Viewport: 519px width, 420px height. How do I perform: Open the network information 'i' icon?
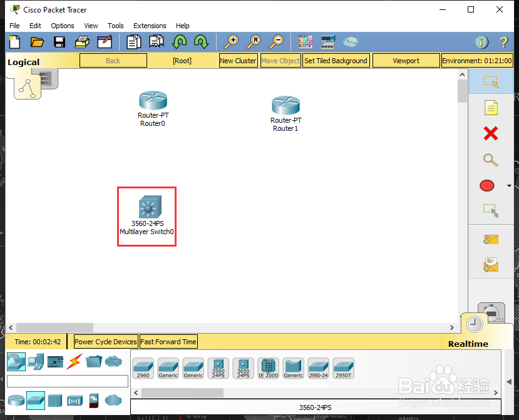pyautogui.click(x=481, y=42)
